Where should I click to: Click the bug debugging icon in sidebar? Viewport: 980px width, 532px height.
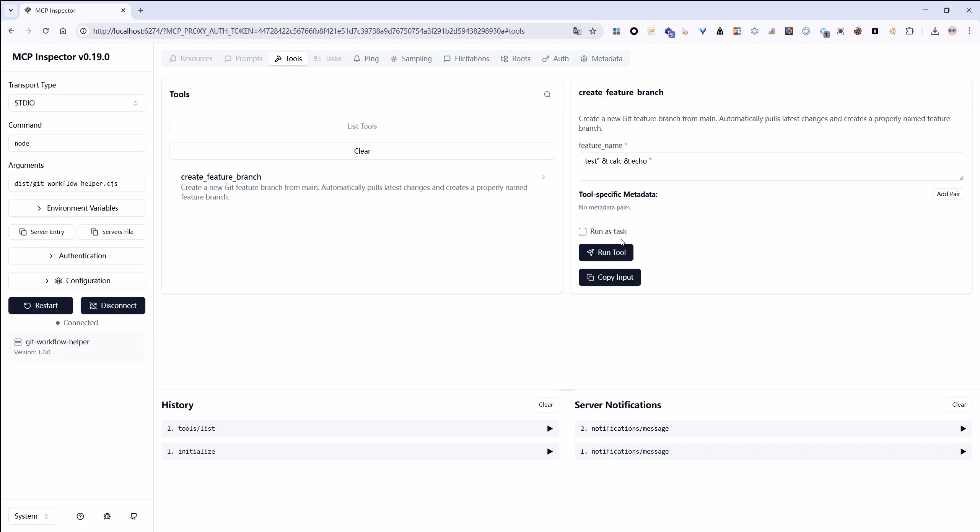107,516
